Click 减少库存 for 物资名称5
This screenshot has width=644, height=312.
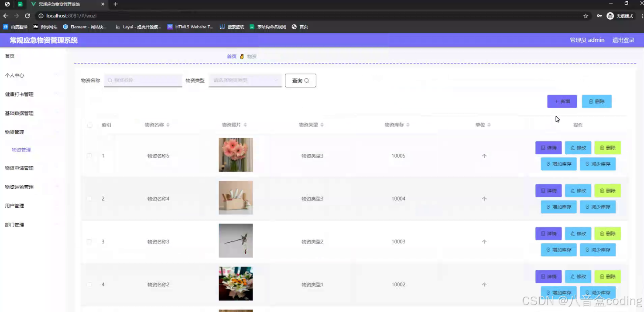pos(598,164)
